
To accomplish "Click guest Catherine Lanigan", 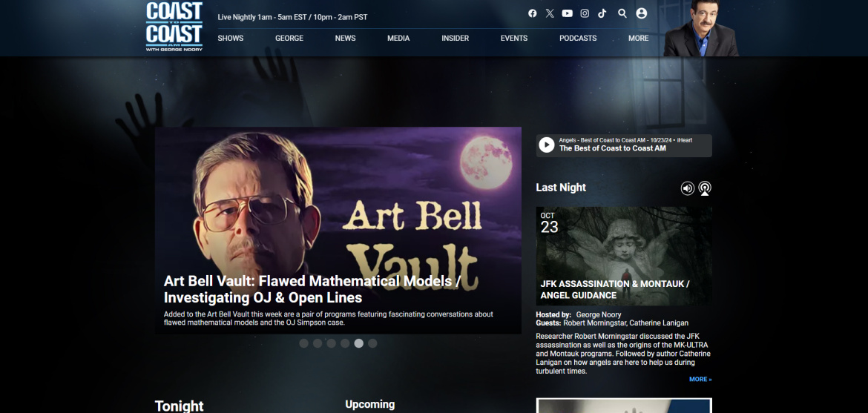I will pos(659,323).
